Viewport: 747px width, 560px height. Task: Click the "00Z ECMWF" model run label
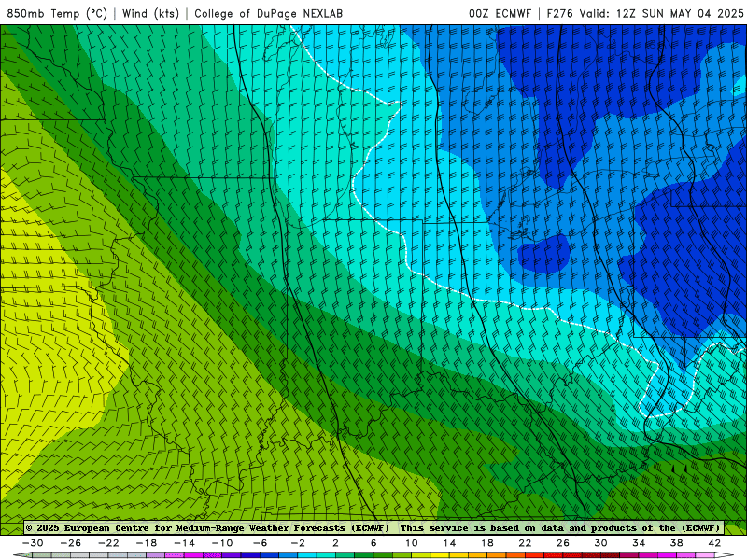pyautogui.click(x=500, y=13)
